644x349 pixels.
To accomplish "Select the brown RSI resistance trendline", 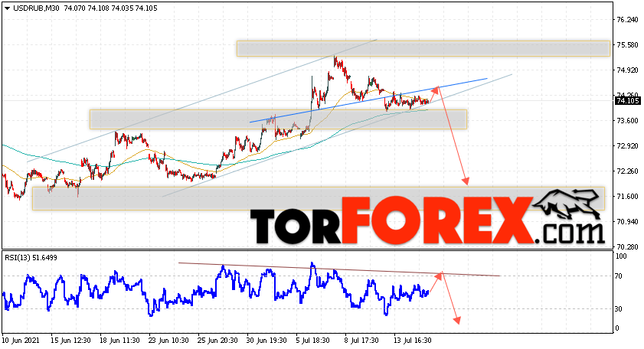I will (x=339, y=269).
